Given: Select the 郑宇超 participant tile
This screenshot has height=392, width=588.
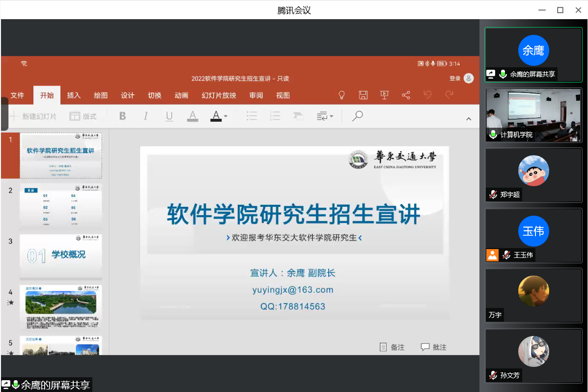Looking at the screenshot, I should click(x=533, y=175).
